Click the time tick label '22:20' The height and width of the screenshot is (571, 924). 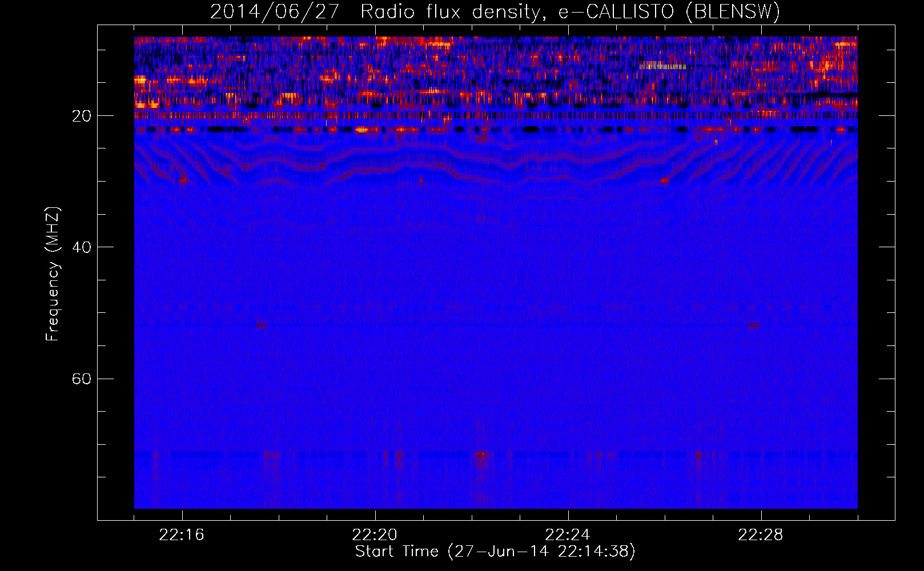coord(375,535)
